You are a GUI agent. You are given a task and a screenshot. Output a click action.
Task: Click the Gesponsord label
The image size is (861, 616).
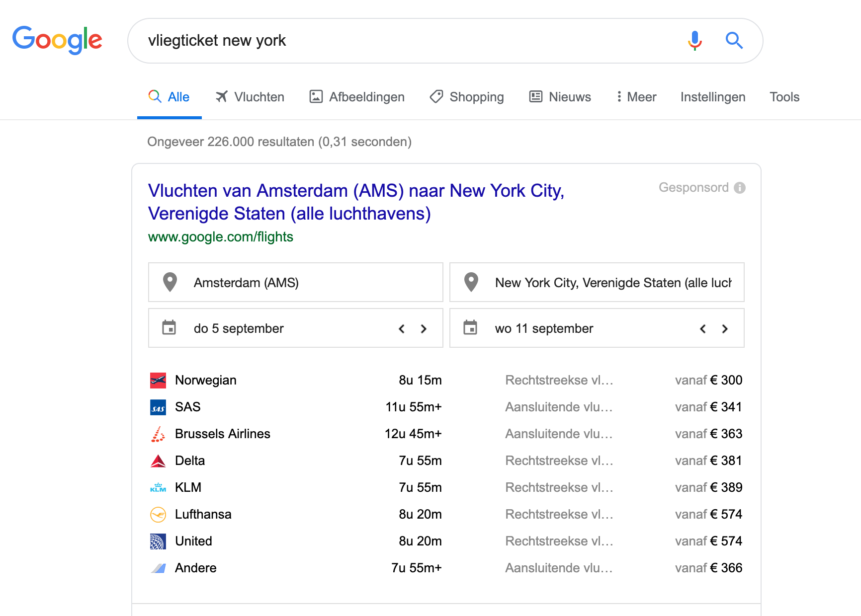coord(693,188)
